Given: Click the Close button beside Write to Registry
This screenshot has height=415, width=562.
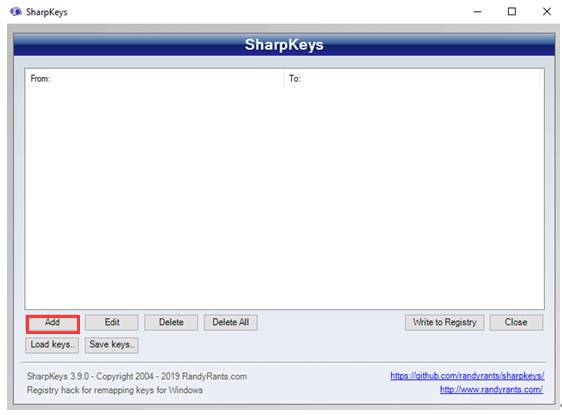Looking at the screenshot, I should [x=516, y=323].
